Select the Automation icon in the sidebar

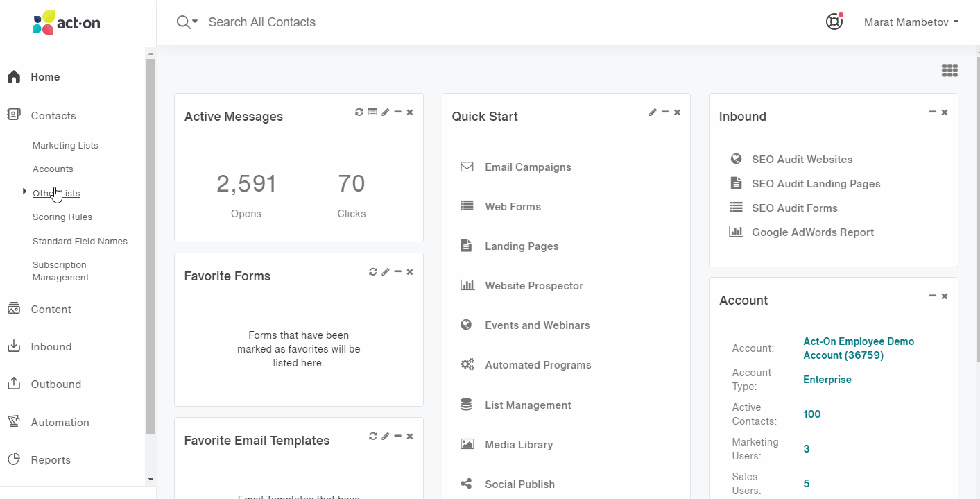(x=14, y=422)
